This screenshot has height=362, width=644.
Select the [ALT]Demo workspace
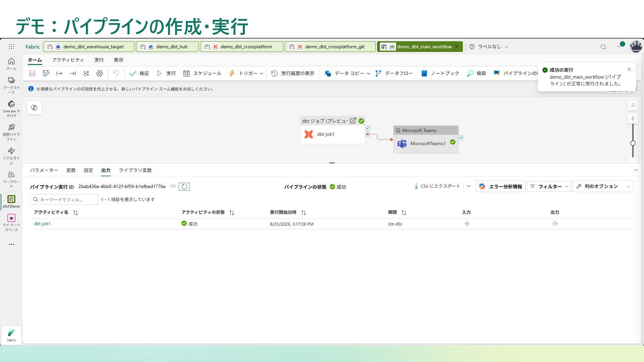11,202
